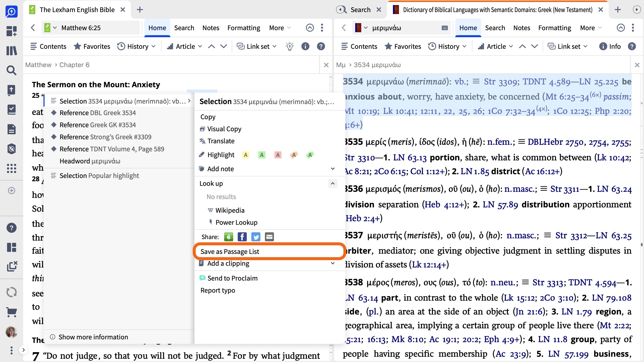
Task: Open the sidebar magnifier Search icon
Action: pos(12,70)
